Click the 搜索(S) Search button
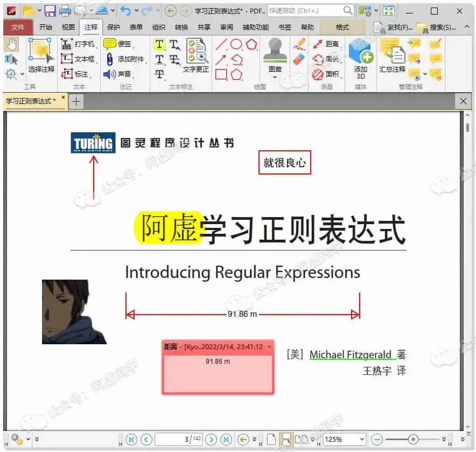This screenshot has width=476, height=452. (437, 27)
